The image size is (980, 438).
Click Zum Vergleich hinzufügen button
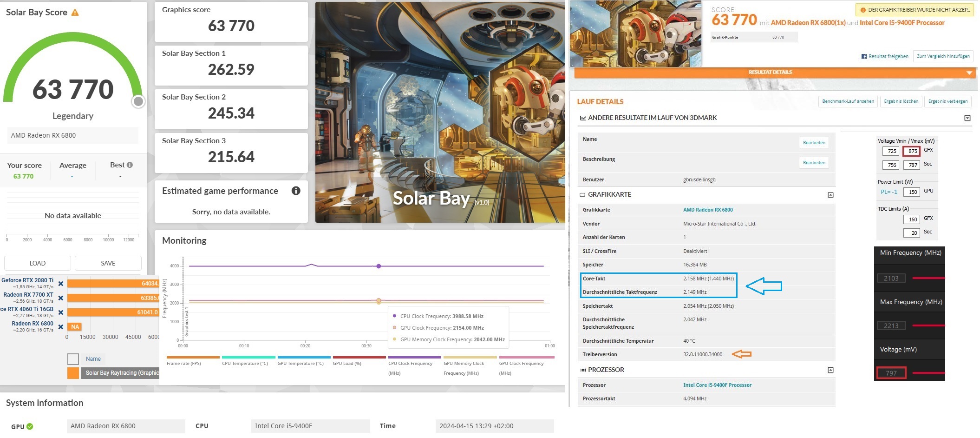pos(943,56)
